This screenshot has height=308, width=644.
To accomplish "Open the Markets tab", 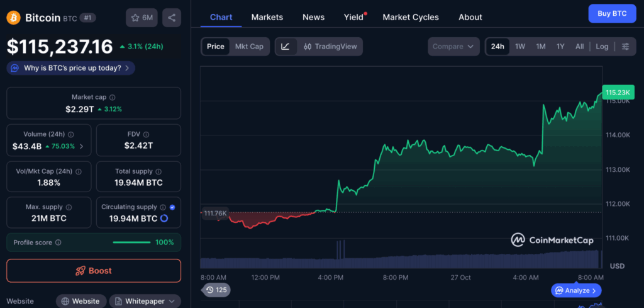I will [267, 17].
